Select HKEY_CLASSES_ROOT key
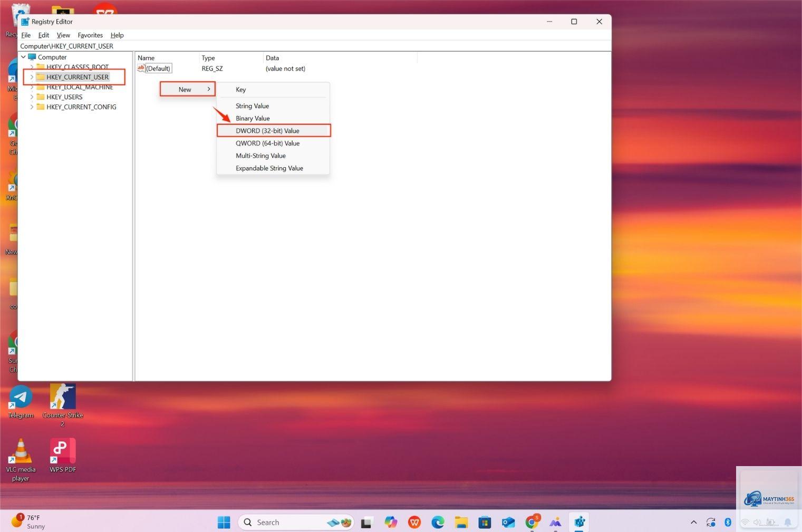802x532 pixels. [78, 67]
